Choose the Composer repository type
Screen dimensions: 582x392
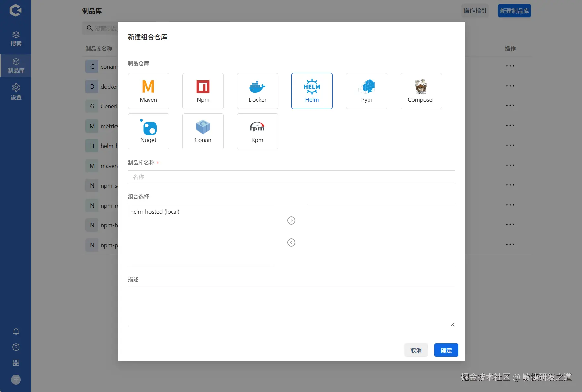421,91
